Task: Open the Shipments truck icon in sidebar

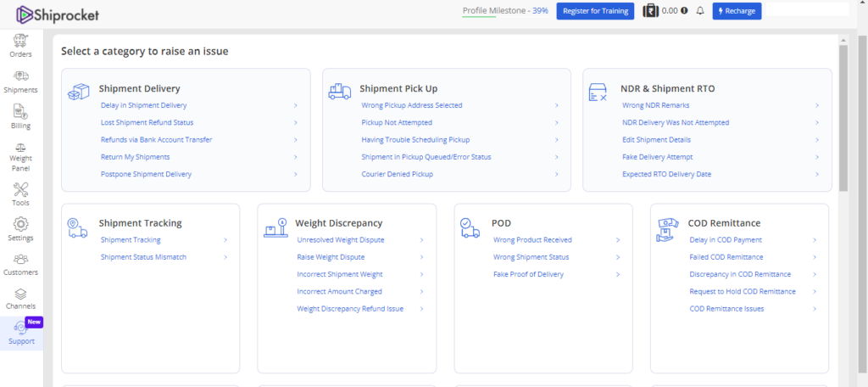Action: 21,76
